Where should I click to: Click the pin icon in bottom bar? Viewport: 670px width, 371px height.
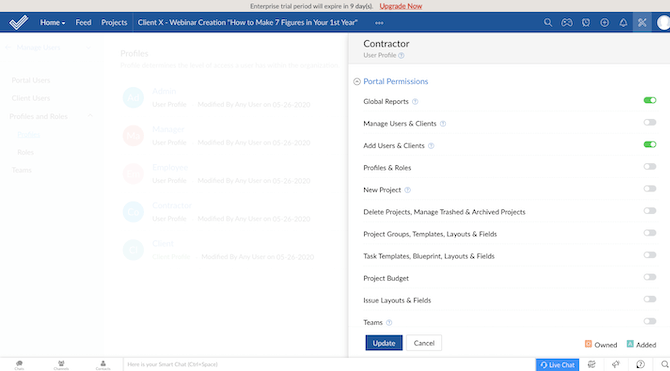click(615, 365)
